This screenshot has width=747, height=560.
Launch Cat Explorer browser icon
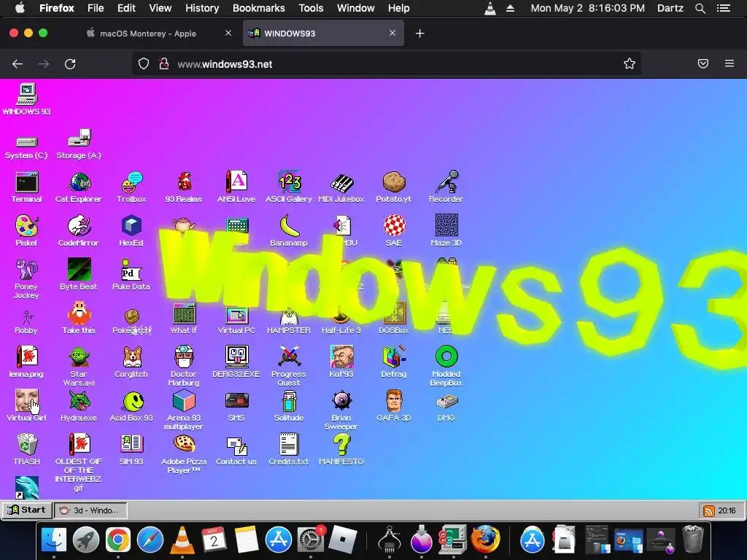[x=79, y=187]
